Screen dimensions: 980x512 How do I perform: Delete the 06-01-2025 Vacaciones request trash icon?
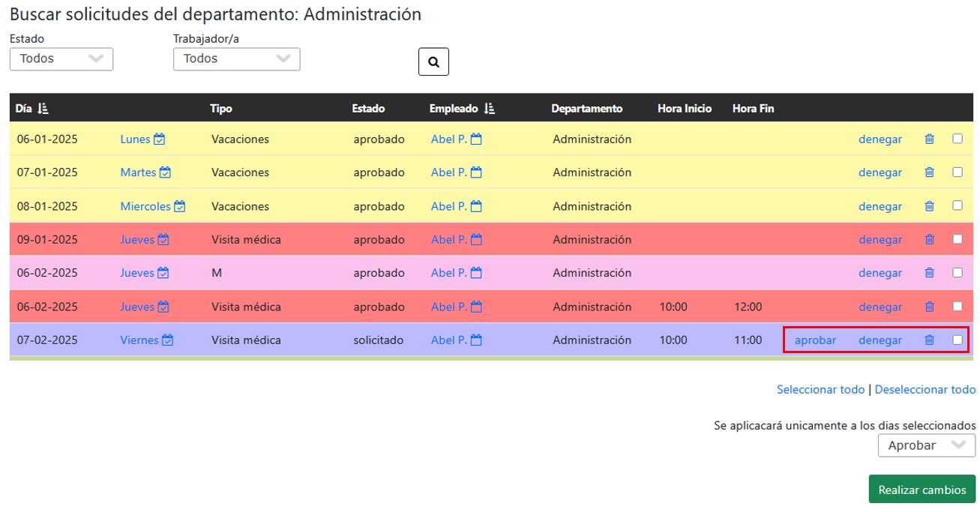(x=929, y=139)
